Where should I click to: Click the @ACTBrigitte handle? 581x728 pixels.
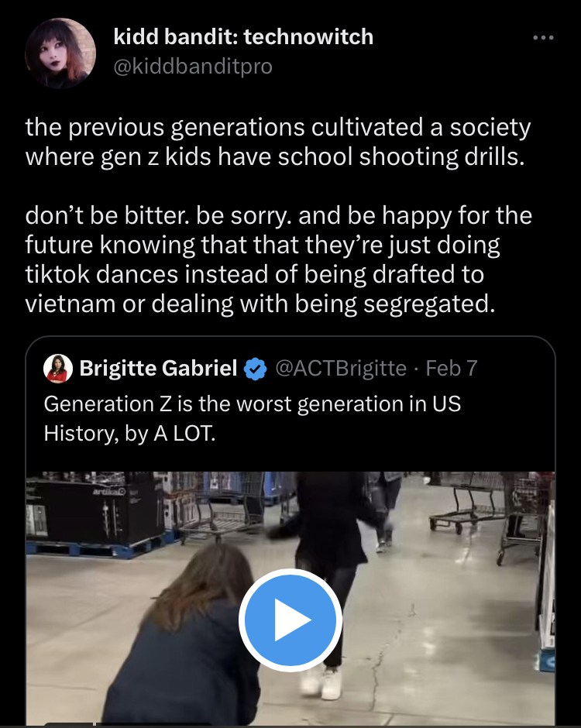340,369
